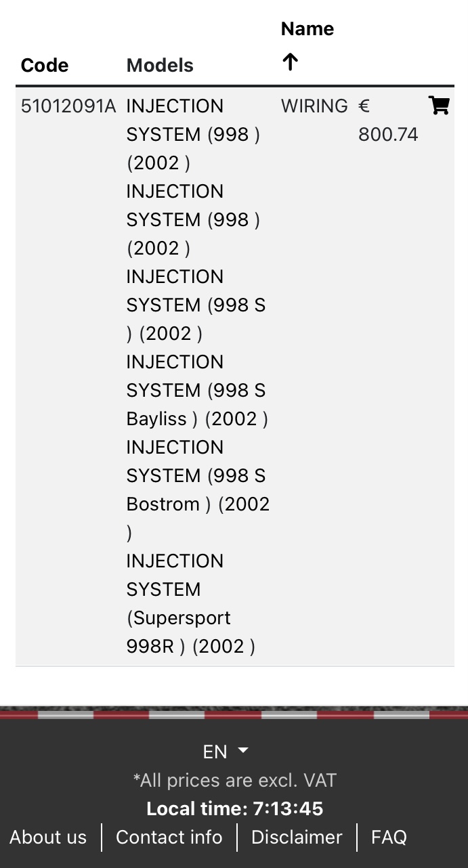Sort table by Name column header
The height and width of the screenshot is (868, 468).
[307, 29]
